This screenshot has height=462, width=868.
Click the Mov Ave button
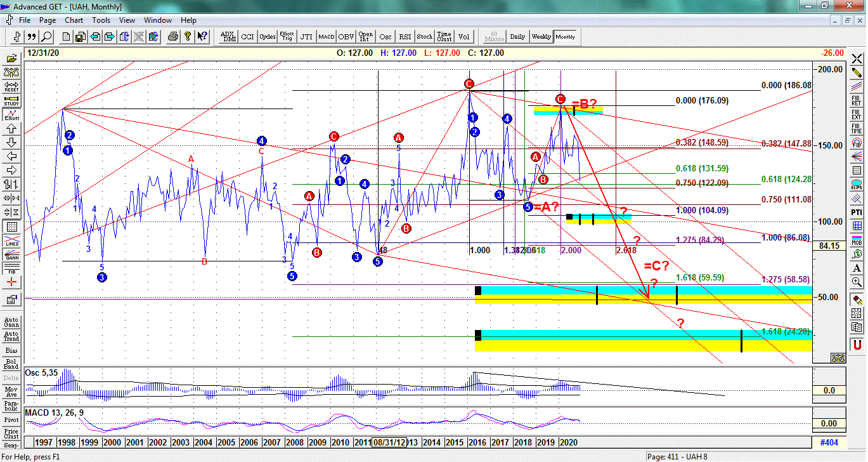pos(11,392)
